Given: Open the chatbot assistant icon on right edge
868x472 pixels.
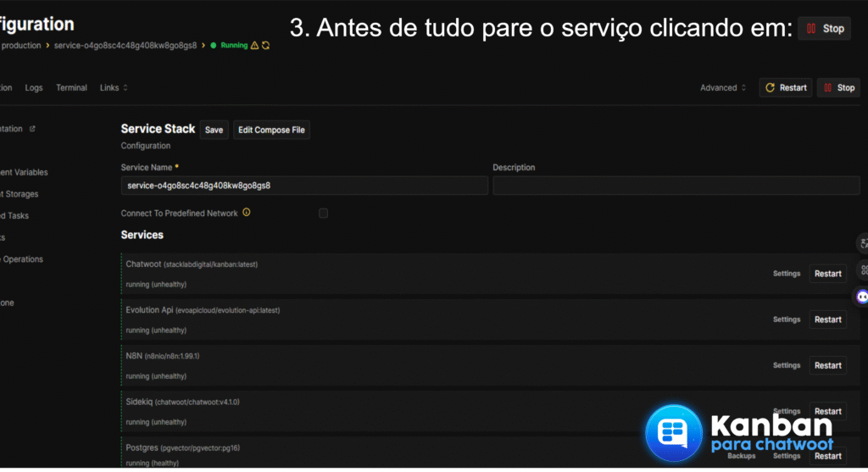Looking at the screenshot, I should pyautogui.click(x=862, y=297).
